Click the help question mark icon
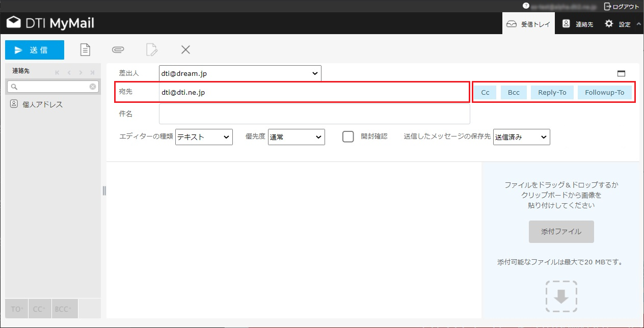The width and height of the screenshot is (644, 328). pyautogui.click(x=526, y=6)
